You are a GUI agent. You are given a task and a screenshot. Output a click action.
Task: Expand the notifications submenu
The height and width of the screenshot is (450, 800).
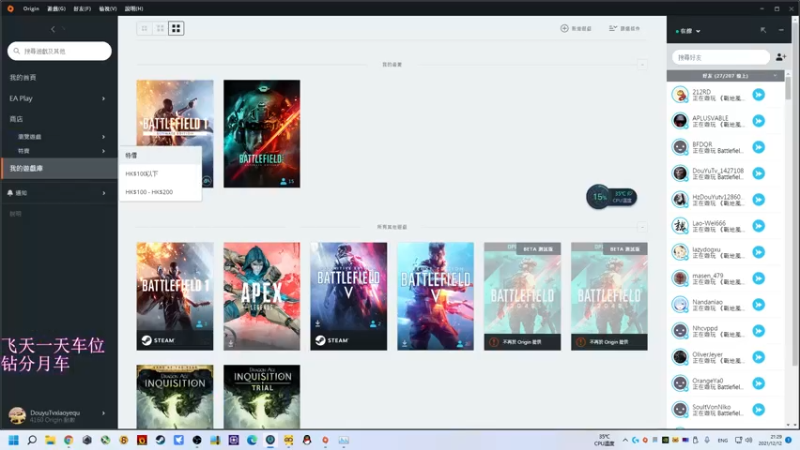tap(104, 193)
